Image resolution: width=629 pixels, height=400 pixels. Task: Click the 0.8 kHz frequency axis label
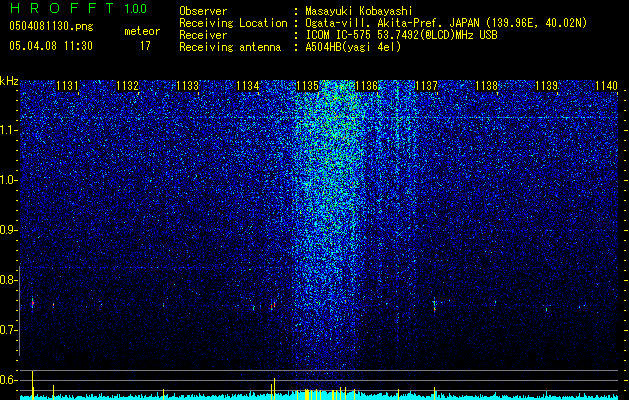coord(8,280)
